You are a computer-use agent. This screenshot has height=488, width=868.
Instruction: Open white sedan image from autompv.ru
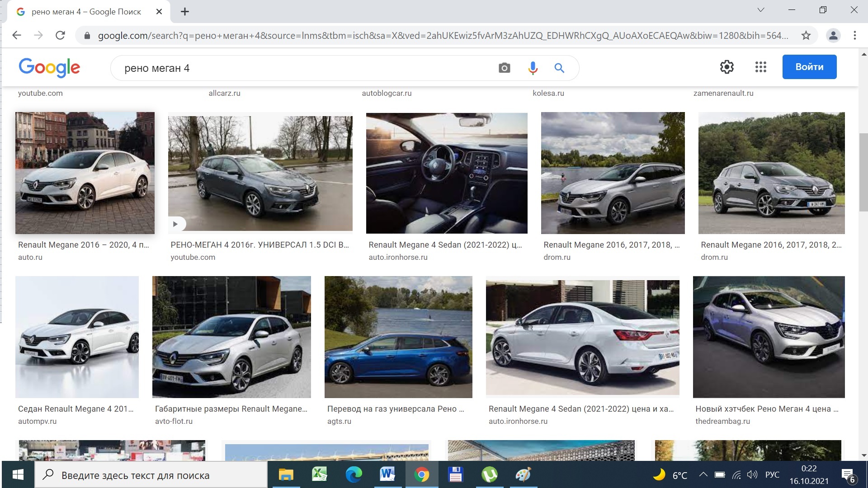77,337
